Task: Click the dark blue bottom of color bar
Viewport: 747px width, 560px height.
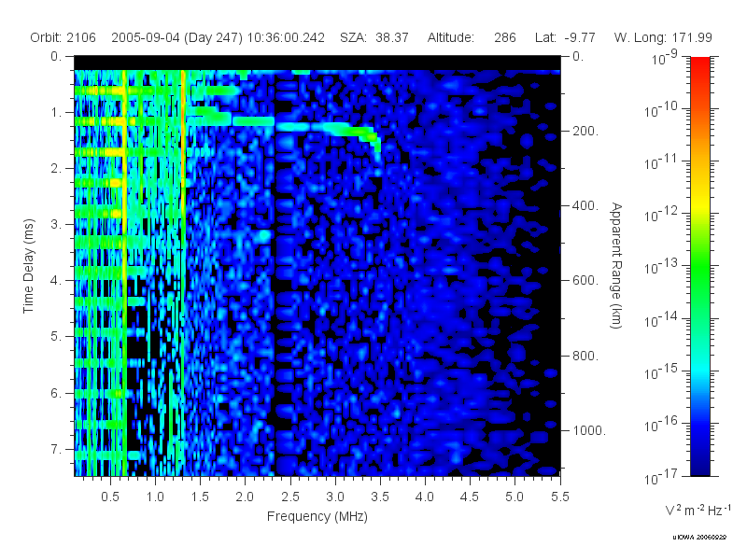Action: click(x=700, y=464)
